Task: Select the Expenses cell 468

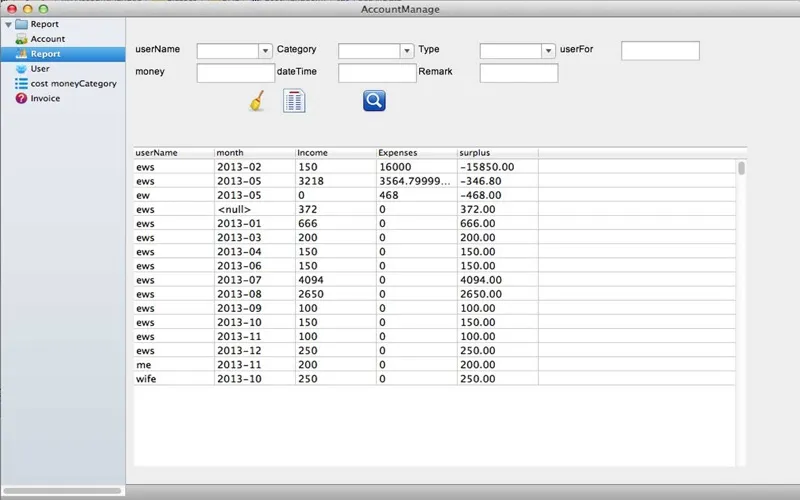Action: tap(417, 195)
